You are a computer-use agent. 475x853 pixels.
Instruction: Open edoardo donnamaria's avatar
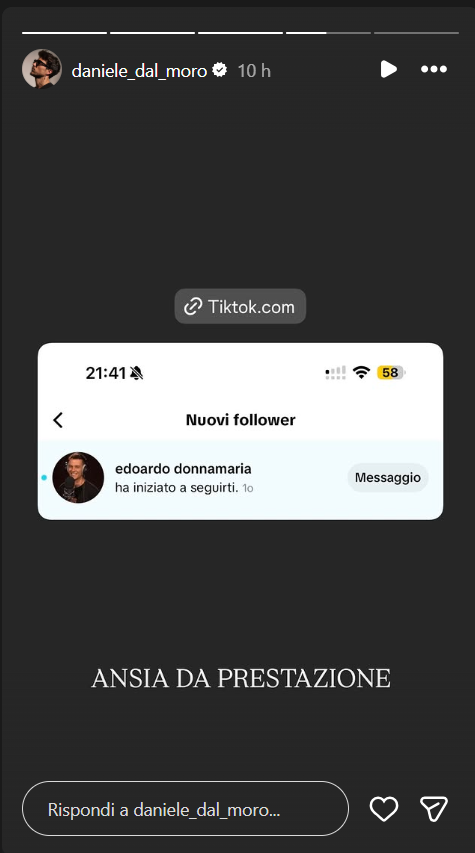(x=78, y=478)
